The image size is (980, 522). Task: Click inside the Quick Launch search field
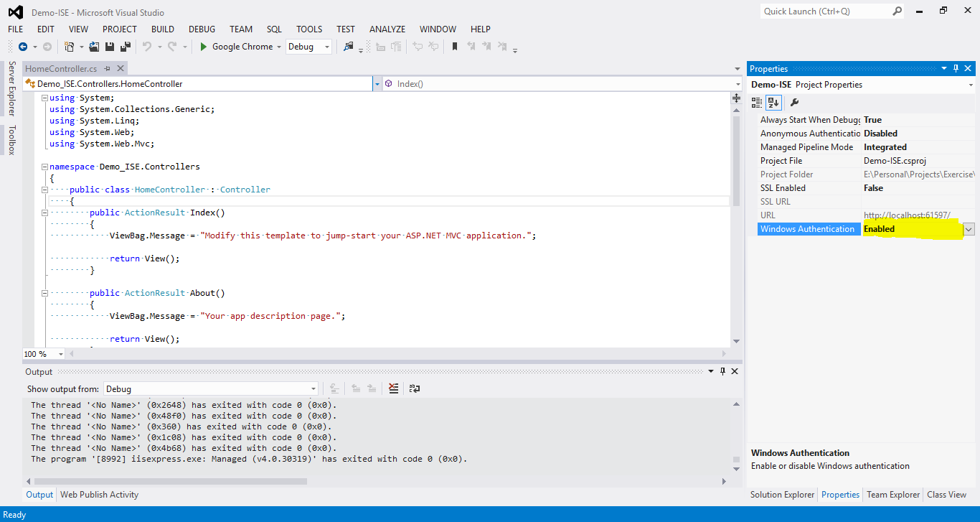(x=825, y=11)
